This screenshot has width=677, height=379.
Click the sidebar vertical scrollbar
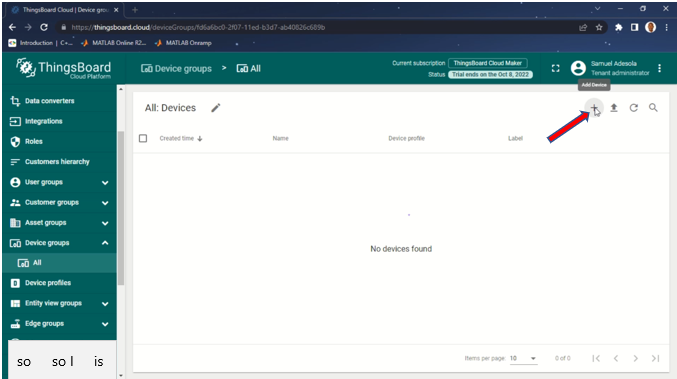tap(121, 208)
